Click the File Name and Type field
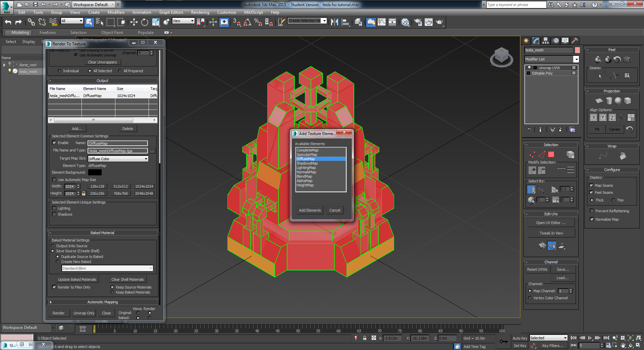Viewport: 644px width, 350px height. pos(118,151)
